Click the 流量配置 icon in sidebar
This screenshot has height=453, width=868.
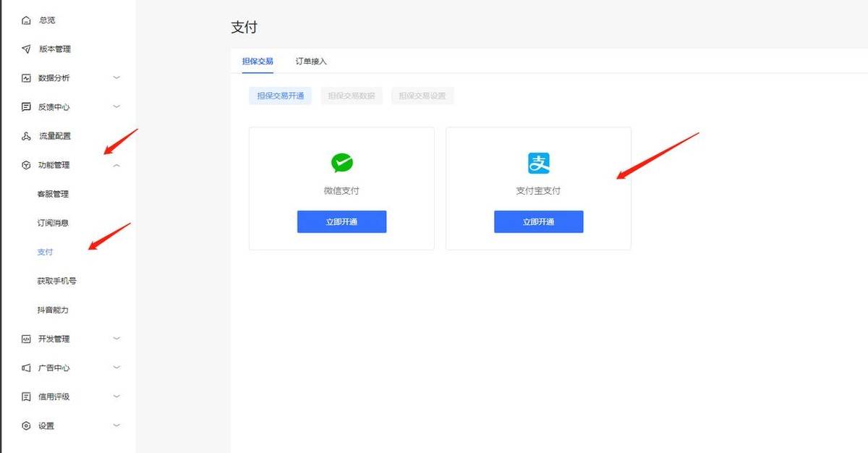pyautogui.click(x=26, y=136)
